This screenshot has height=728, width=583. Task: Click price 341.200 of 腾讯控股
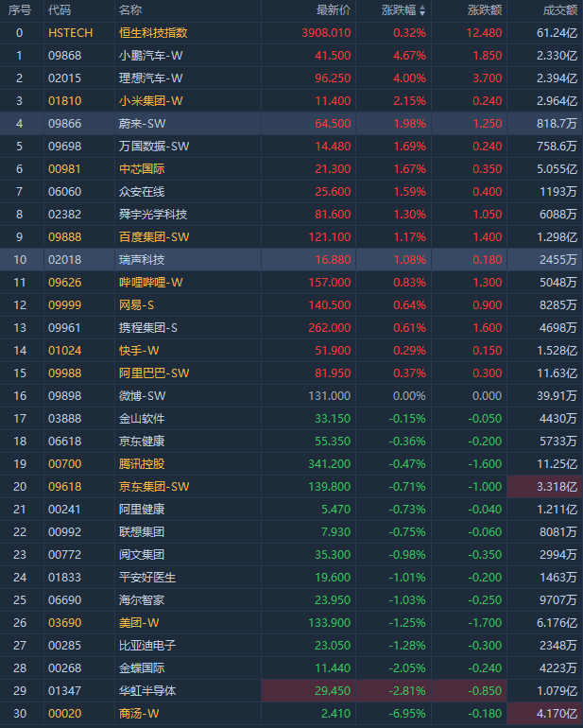(330, 464)
